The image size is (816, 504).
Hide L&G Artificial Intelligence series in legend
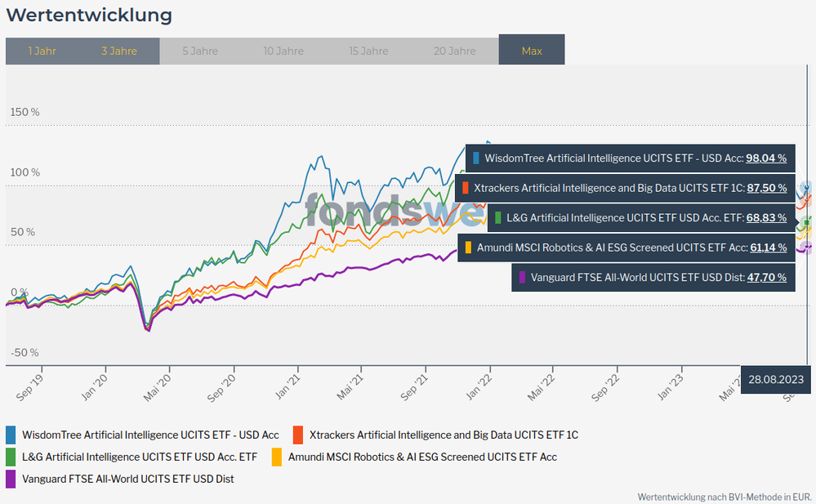click(x=140, y=457)
